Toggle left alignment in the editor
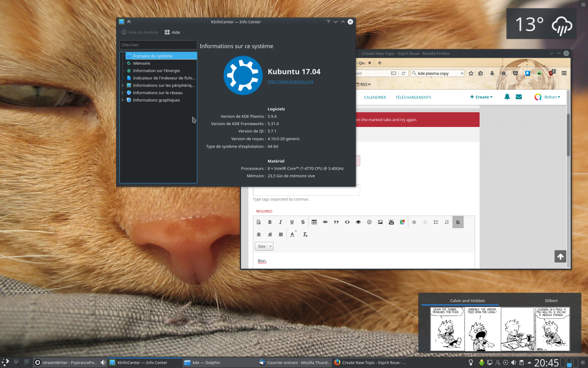The image size is (588, 368). (458, 222)
